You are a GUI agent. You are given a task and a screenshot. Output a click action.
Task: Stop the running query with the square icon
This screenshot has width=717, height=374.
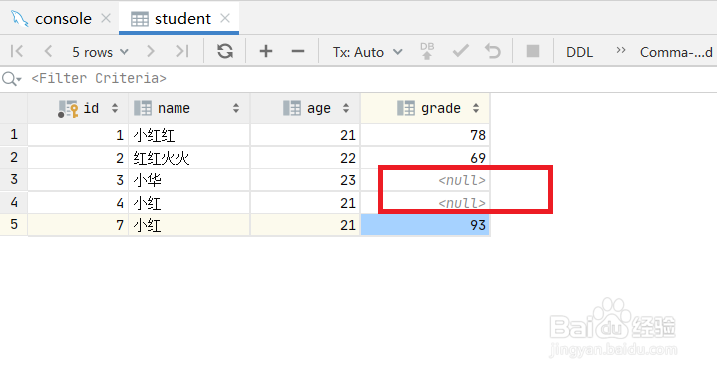tap(533, 51)
